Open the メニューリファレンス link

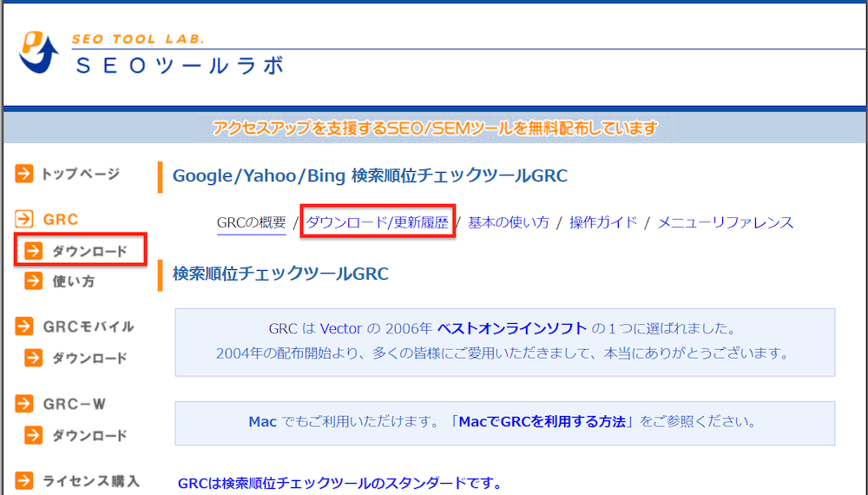[x=725, y=222]
